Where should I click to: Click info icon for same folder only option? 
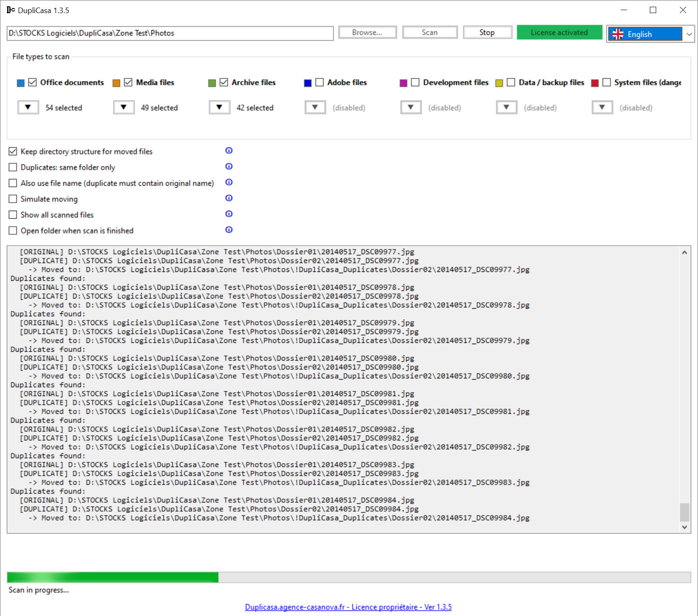pos(229,166)
